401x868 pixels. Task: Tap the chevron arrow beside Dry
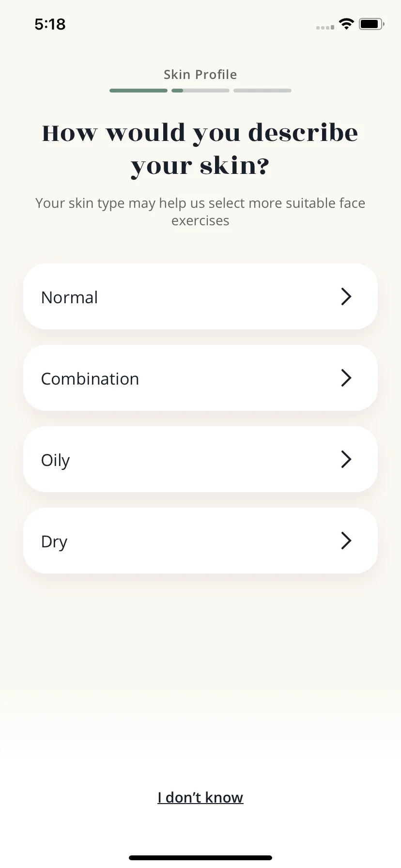(346, 541)
